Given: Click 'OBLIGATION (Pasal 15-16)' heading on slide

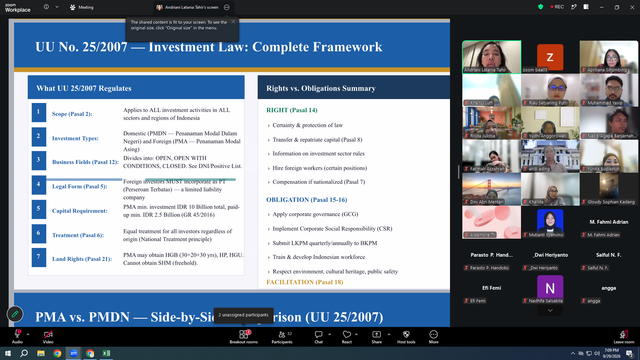Looking at the screenshot, I should click(x=307, y=200).
